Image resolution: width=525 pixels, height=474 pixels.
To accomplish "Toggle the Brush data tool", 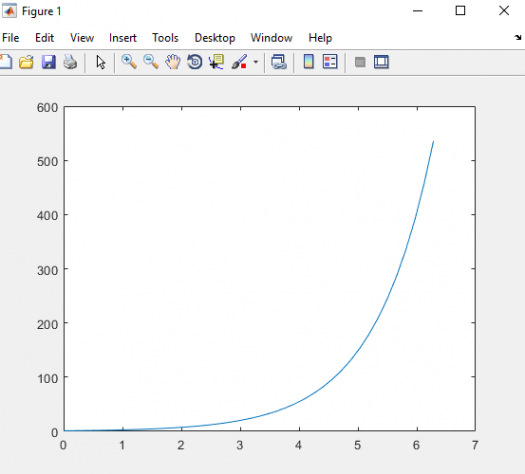I will (239, 62).
